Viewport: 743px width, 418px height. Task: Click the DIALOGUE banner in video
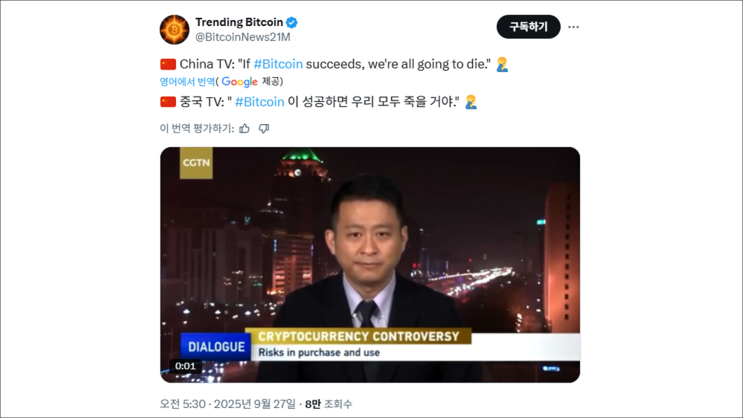[216, 346]
